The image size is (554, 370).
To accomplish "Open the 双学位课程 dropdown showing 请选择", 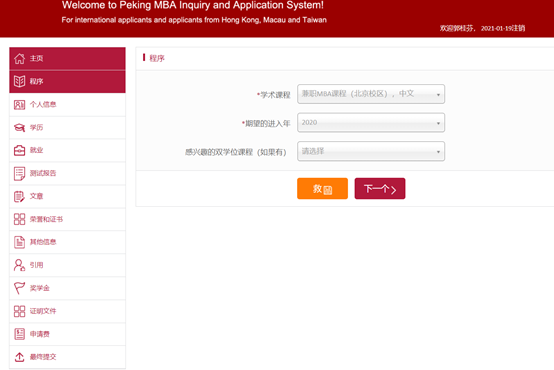I will coord(371,151).
